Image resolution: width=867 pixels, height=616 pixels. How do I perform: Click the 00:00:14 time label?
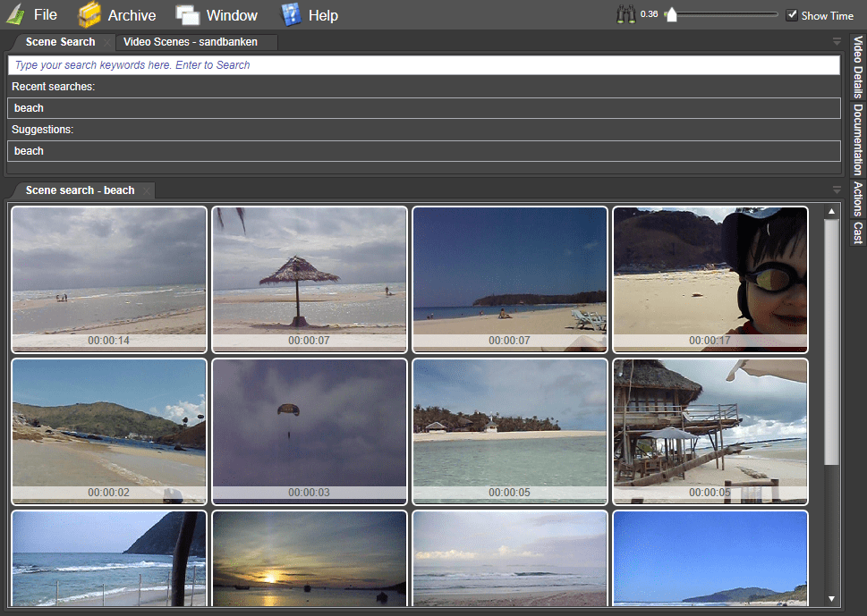(108, 341)
